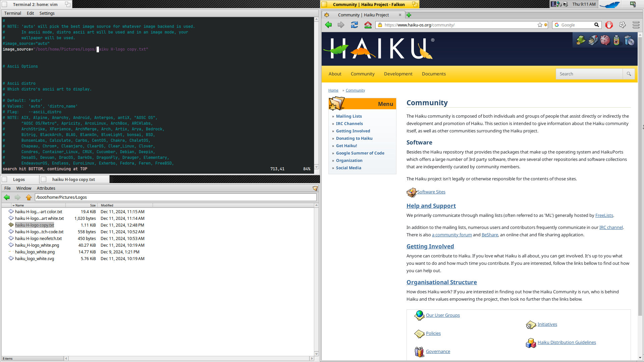Click the green Get Haiku download icon

[x=580, y=40]
